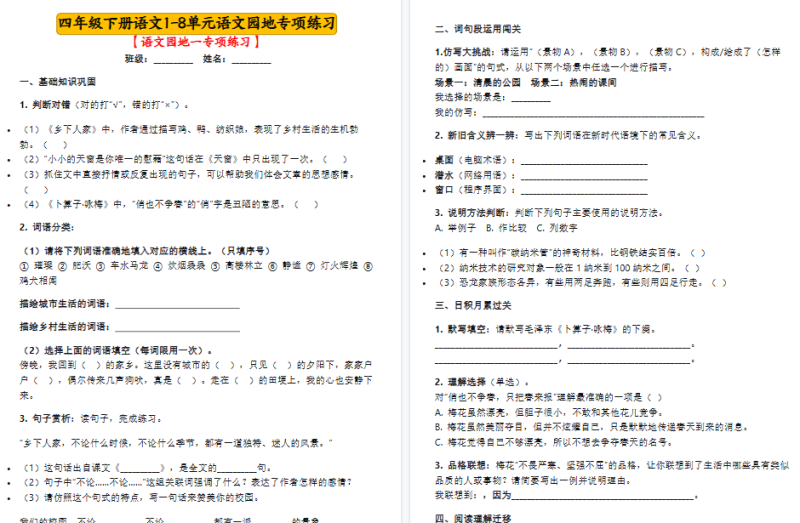Click sentence (2) about 纳米技术的研究对象
Screen dimensions: 800x523
click(569, 268)
